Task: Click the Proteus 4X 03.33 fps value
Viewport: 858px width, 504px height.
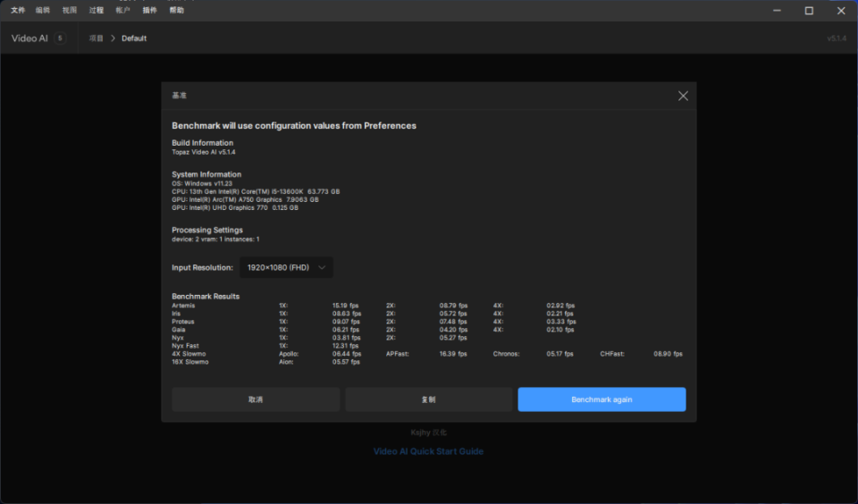Action: tap(561, 322)
